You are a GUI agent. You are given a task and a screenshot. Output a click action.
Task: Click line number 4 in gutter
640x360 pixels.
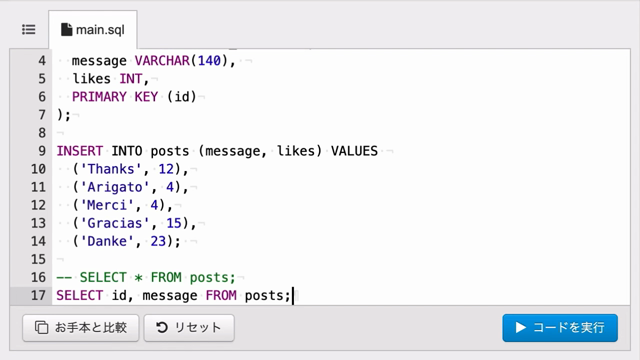click(42, 61)
